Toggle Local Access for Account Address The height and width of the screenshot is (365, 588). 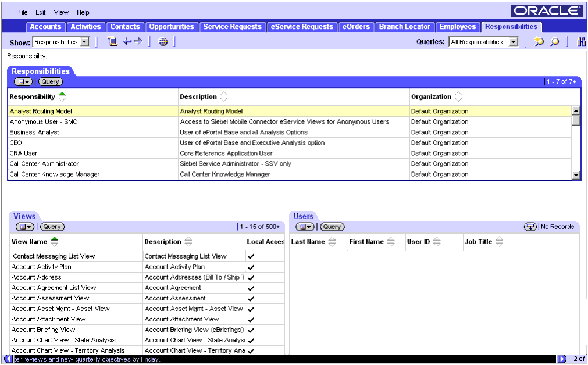tap(251, 278)
